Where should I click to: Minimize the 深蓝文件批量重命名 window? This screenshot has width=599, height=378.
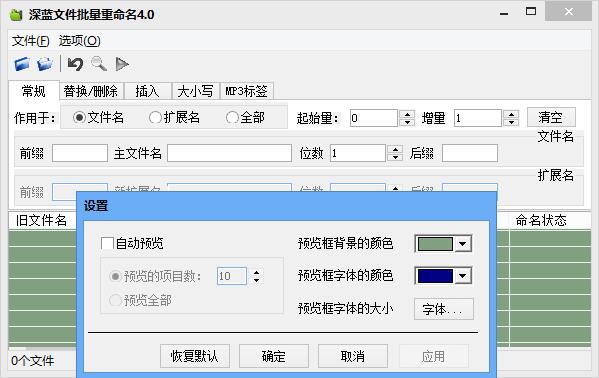(x=504, y=13)
